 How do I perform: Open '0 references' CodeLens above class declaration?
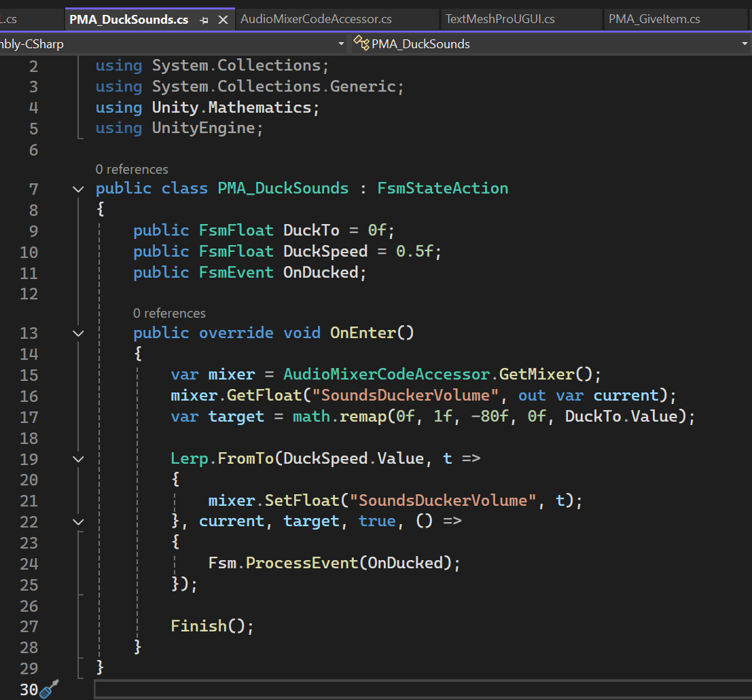point(131,169)
